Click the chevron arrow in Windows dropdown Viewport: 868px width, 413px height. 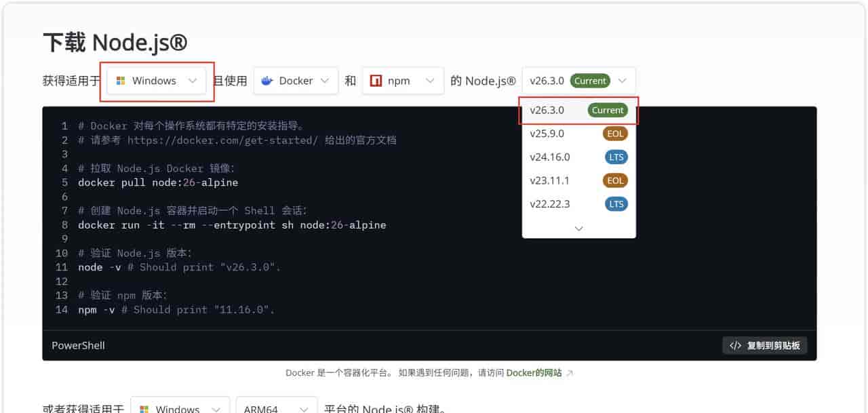coord(193,81)
